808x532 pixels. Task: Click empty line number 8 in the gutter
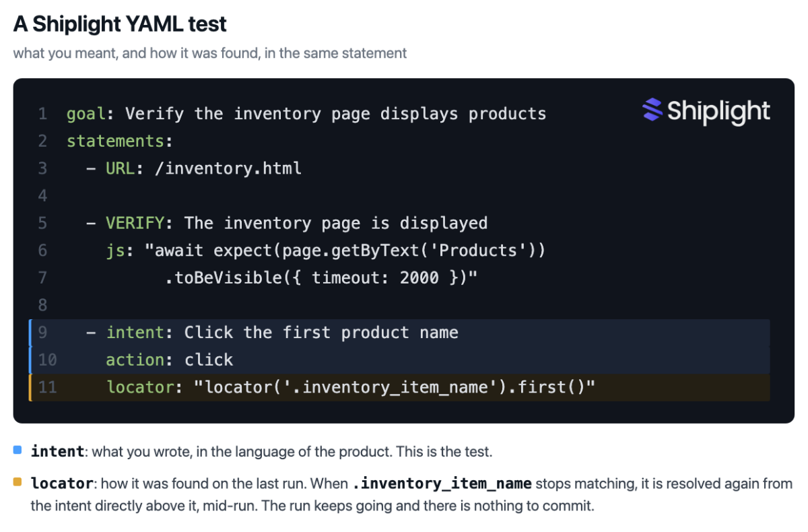(42, 305)
